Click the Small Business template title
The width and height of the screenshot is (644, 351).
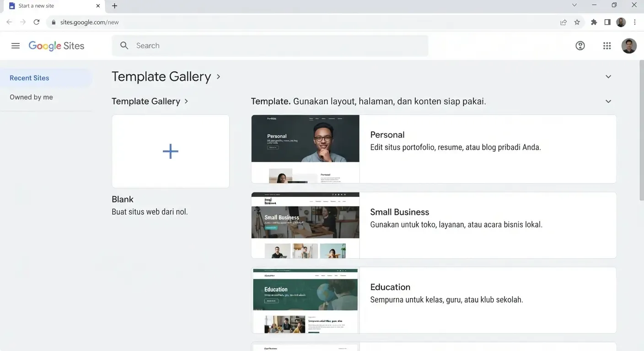click(x=400, y=212)
